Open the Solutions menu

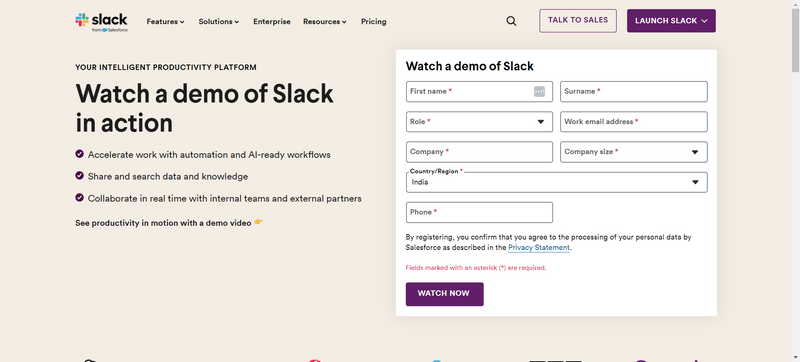click(219, 21)
